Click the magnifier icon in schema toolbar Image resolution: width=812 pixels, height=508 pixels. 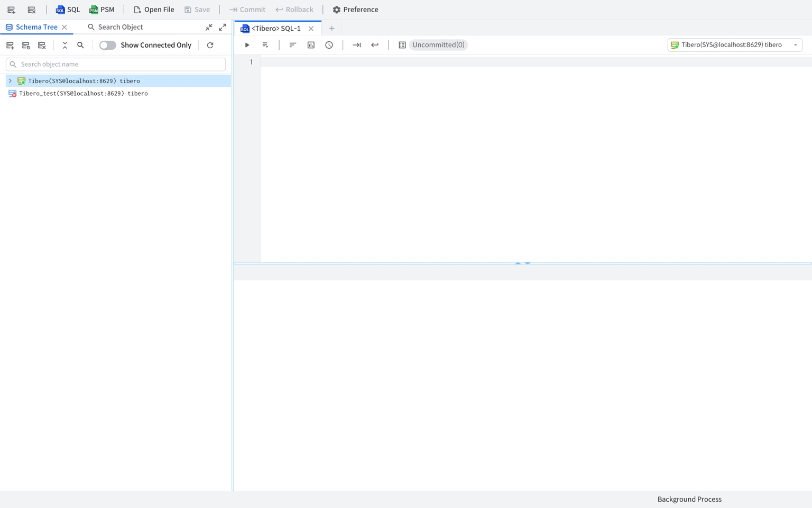click(x=80, y=46)
